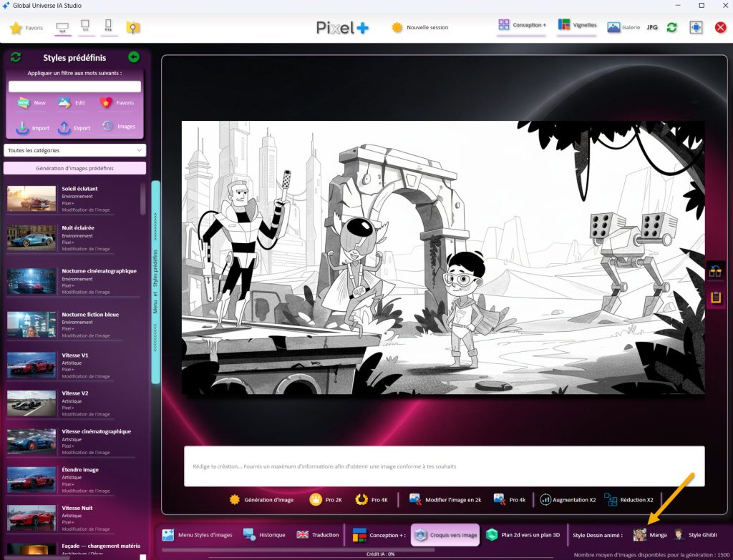Open the Historique tab

pos(263,534)
